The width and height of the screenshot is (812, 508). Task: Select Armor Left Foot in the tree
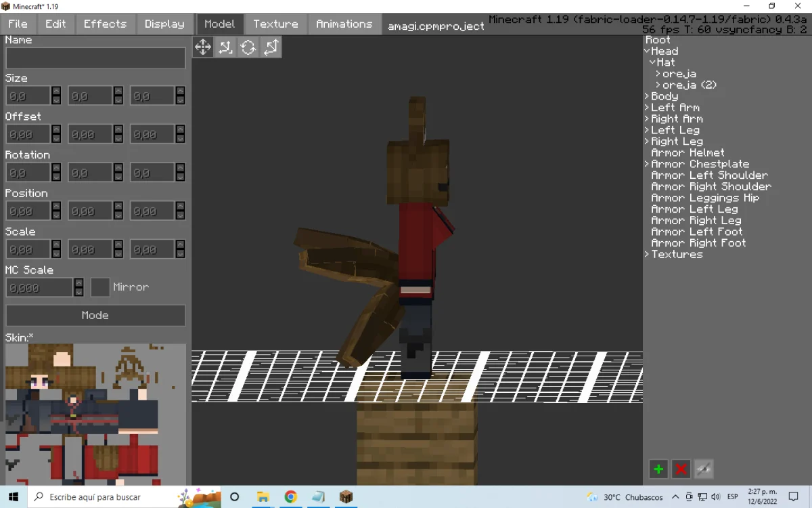pos(697,232)
